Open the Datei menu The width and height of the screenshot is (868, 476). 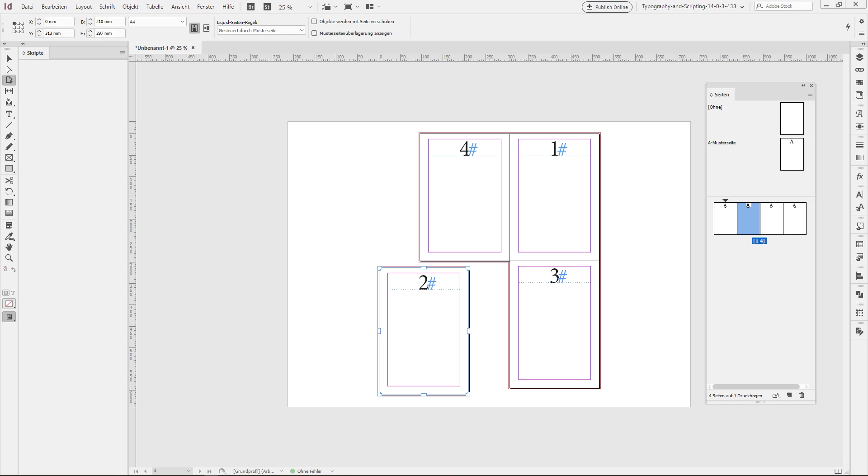[x=27, y=7]
